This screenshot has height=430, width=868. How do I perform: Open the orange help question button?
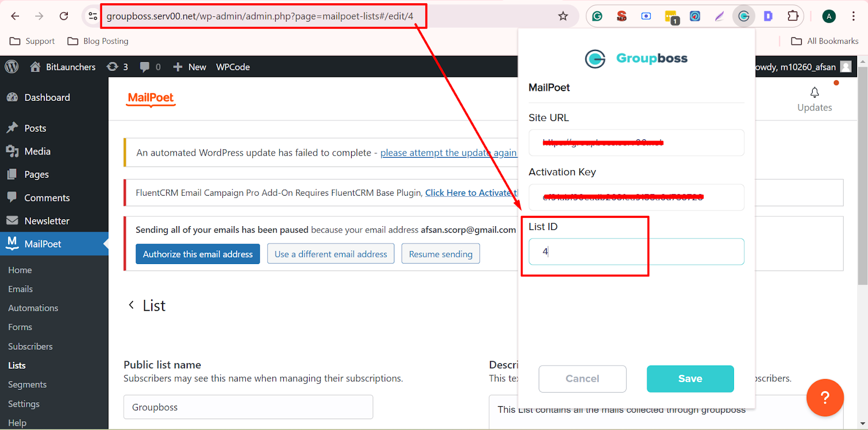tap(825, 397)
